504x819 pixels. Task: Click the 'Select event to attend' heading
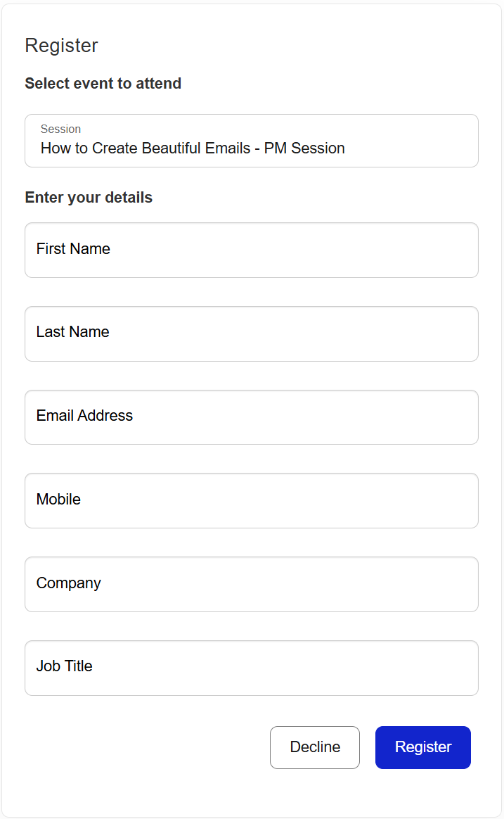point(103,84)
